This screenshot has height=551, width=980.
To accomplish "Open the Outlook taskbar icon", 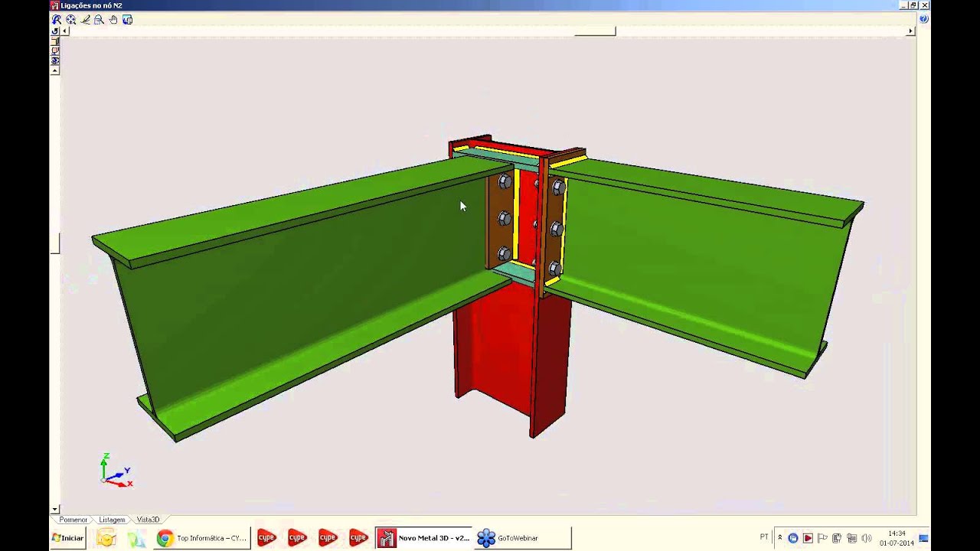I will click(106, 538).
